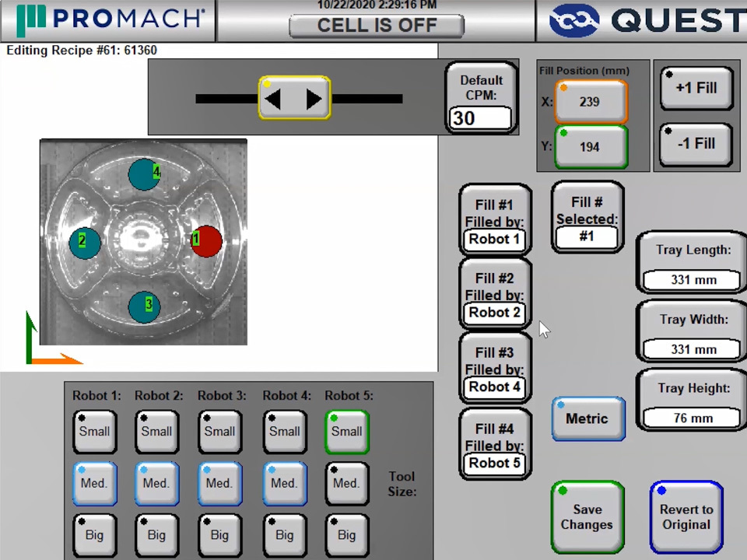This screenshot has width=747, height=560.
Task: Revert the recipe to Original
Action: coord(686,517)
